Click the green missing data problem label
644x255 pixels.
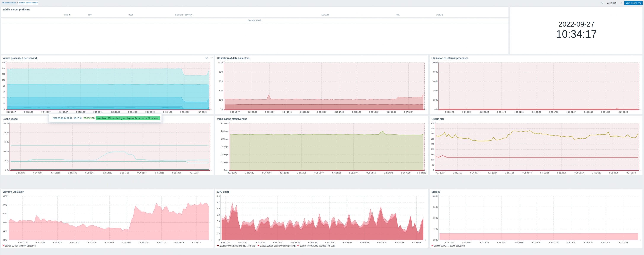(127, 118)
